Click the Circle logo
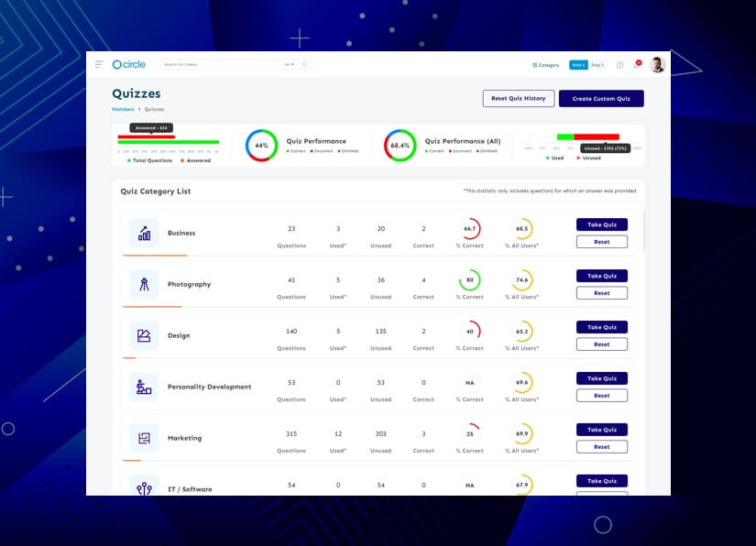 click(x=128, y=64)
